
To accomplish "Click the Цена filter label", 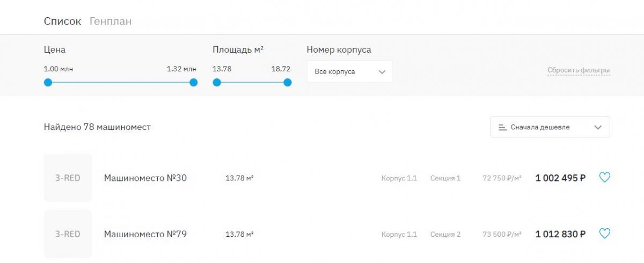I will click(x=55, y=49).
